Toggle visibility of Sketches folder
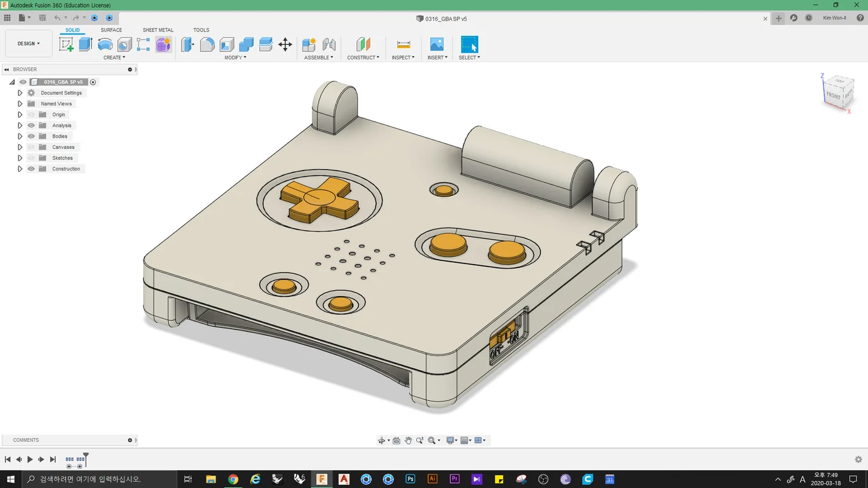 pos(31,158)
